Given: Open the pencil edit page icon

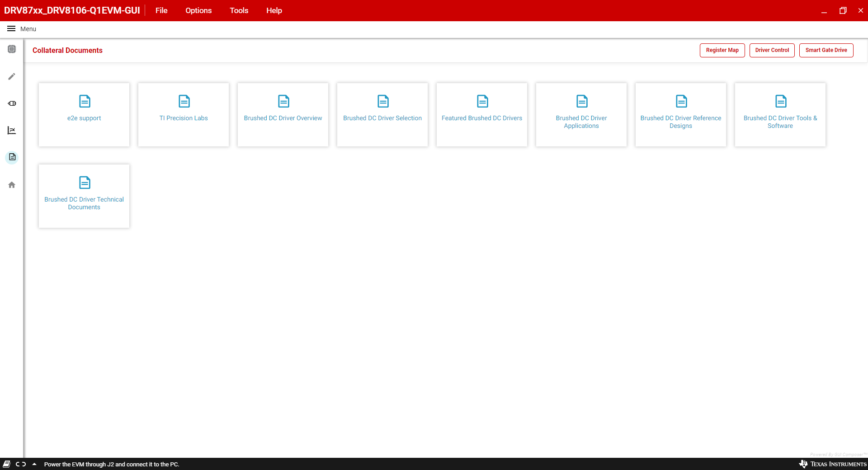Looking at the screenshot, I should pos(12,76).
